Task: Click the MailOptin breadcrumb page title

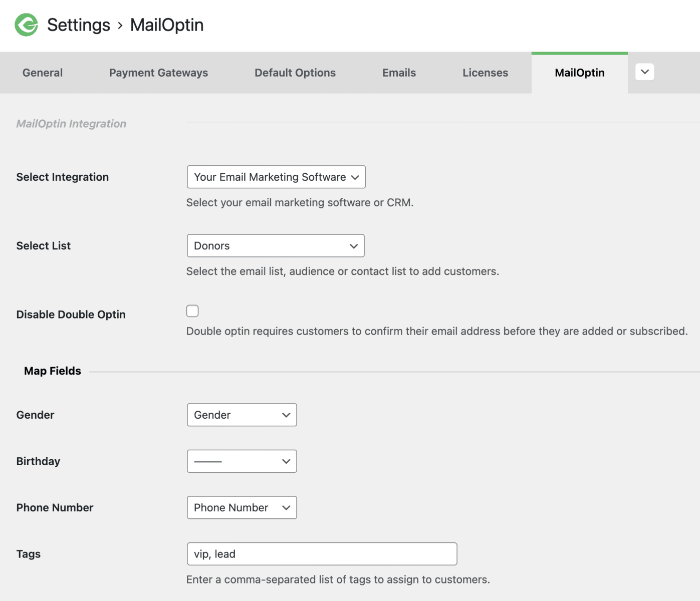Action: (x=167, y=25)
